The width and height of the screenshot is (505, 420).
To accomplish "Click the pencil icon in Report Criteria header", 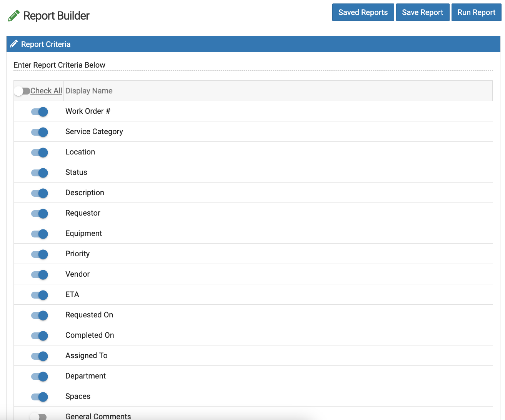I will (14, 44).
